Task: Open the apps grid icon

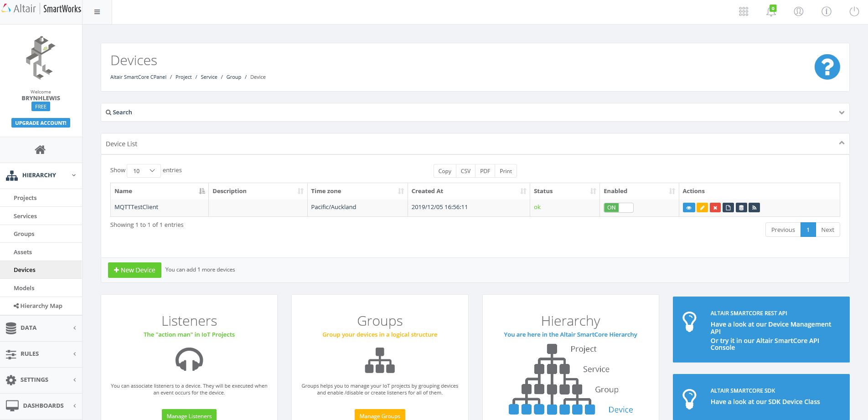Action: coord(744,11)
